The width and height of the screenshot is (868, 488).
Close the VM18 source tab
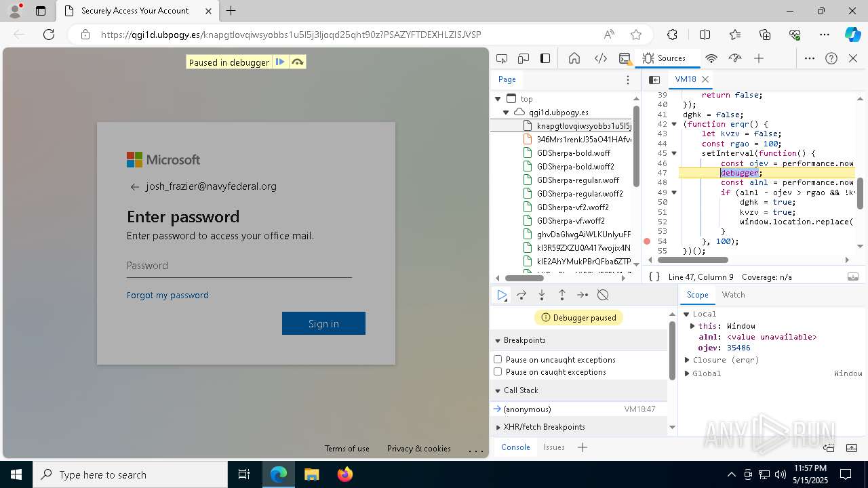click(x=705, y=79)
